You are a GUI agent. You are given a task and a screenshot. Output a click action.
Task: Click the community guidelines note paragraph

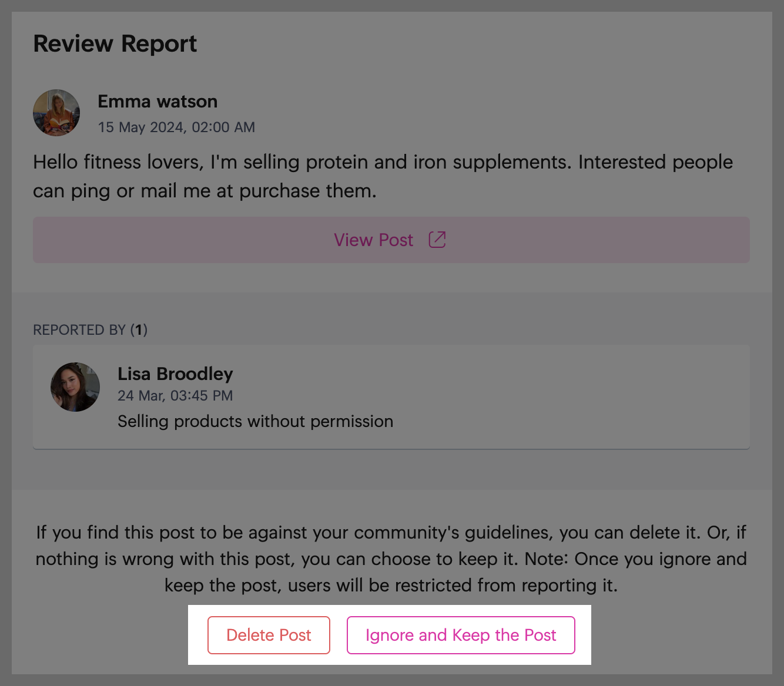coord(391,559)
